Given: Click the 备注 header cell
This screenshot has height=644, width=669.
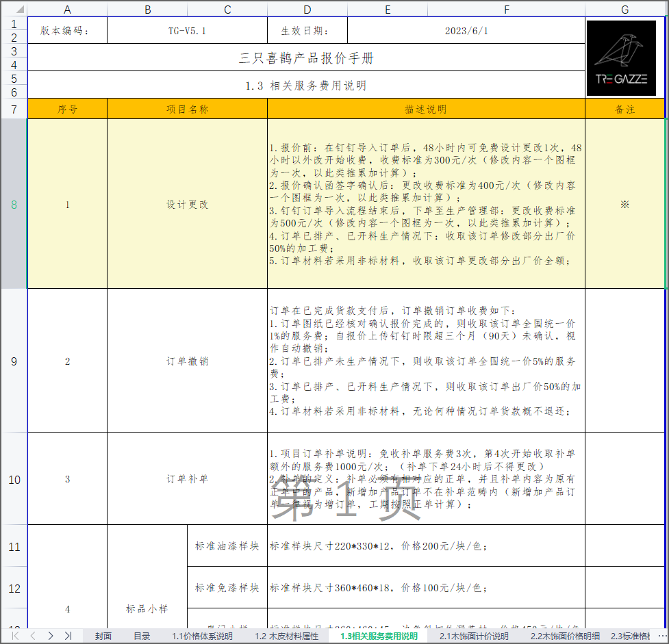Looking at the screenshot, I should (624, 109).
